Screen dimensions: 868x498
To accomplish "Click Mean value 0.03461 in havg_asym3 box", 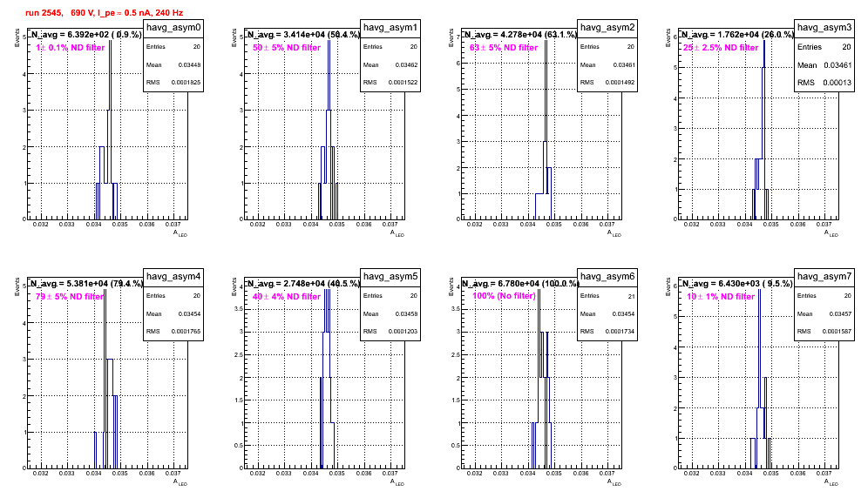I will (837, 65).
